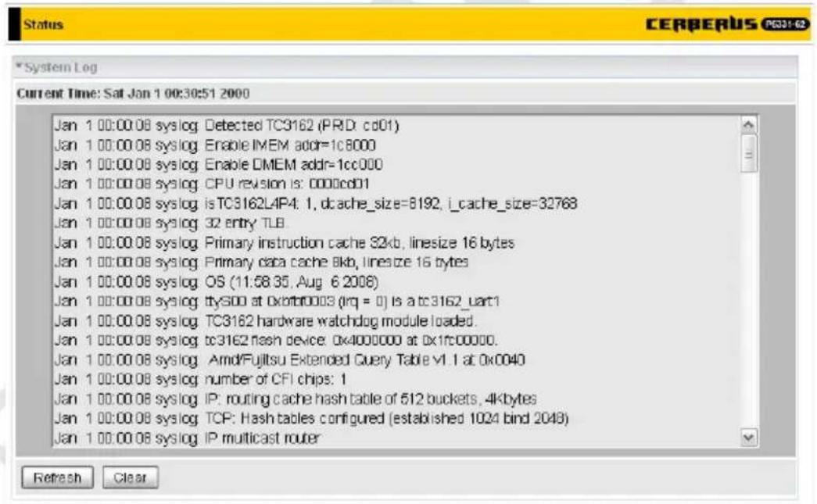The image size is (817, 504).
Task: Select the 'IP: routing cache hash table' line
Action: pos(296,399)
